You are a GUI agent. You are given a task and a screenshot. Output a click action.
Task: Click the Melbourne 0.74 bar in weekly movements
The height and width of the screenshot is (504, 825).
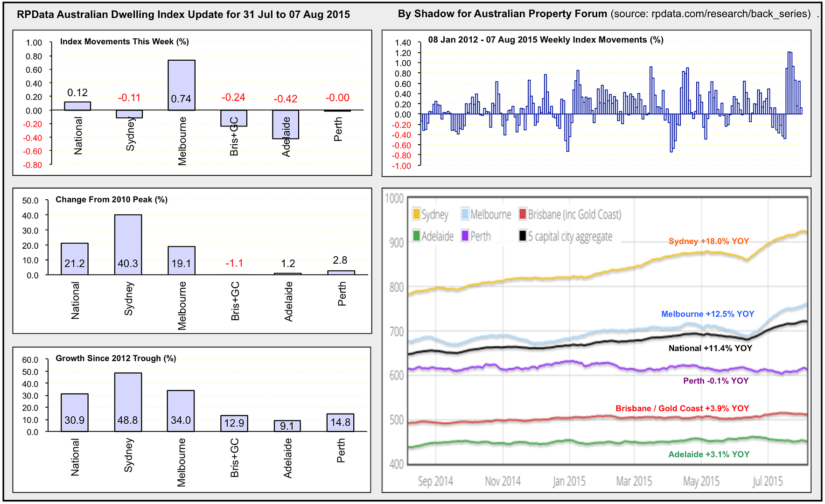tap(182, 85)
